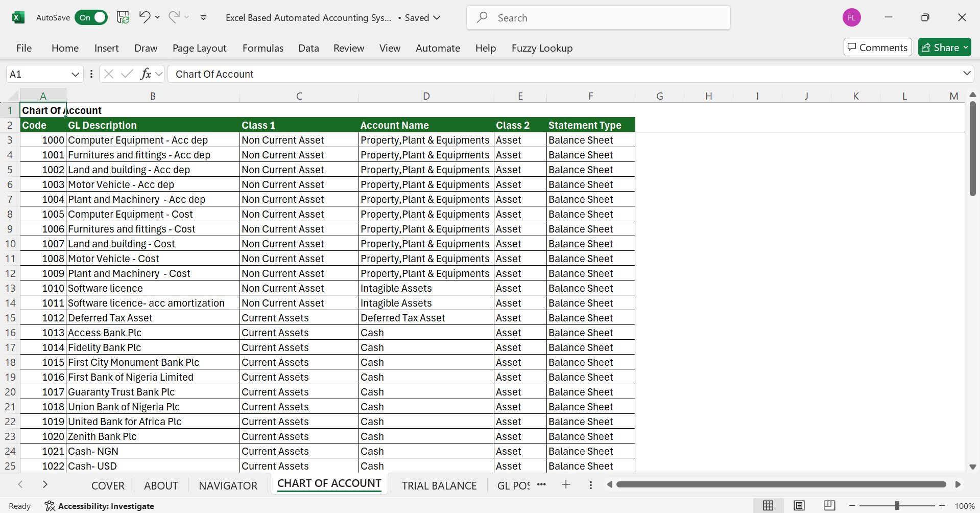Select column B header
980x513 pixels.
(x=153, y=96)
